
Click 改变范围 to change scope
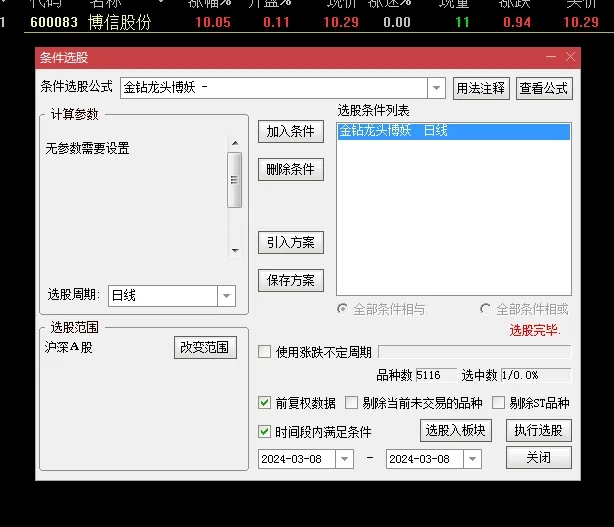click(x=204, y=348)
